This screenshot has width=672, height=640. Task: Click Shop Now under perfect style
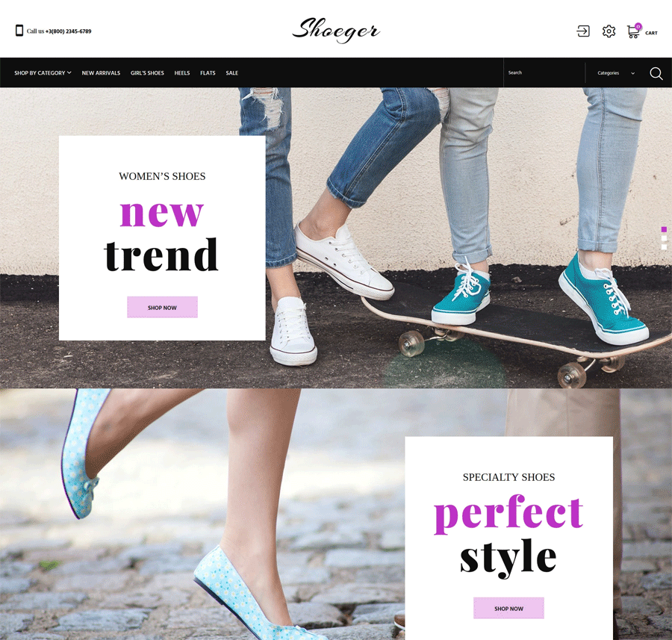pos(508,609)
